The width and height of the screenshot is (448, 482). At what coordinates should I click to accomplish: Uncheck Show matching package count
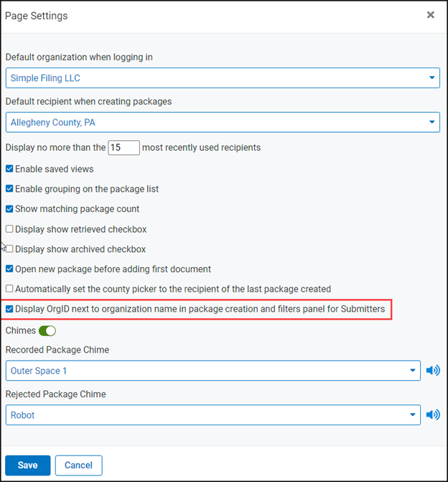(9, 209)
